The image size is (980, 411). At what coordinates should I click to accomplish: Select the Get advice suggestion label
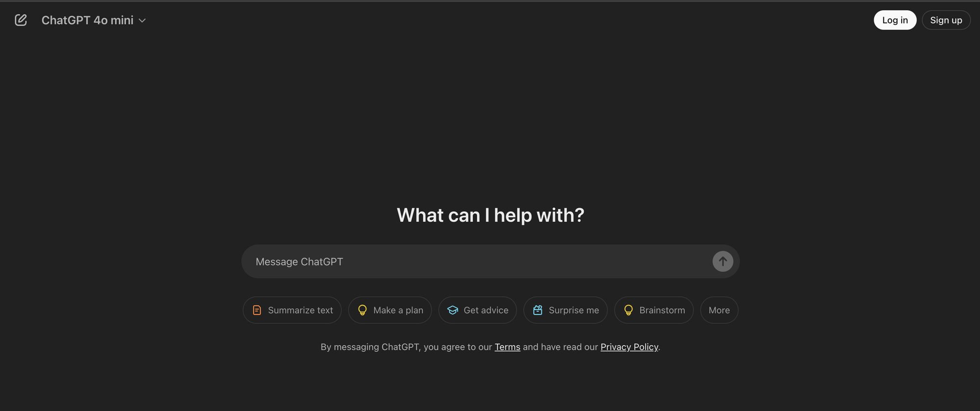pos(486,310)
